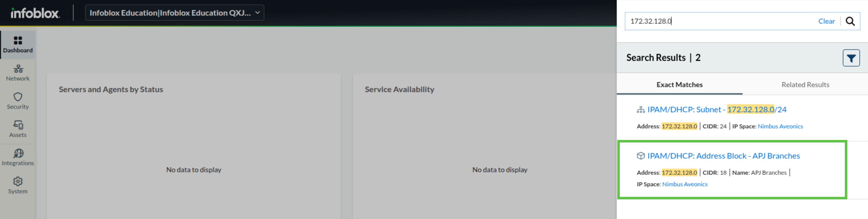Click the CIDR: 18 value in address block result
The image size is (868, 219).
(714, 172)
